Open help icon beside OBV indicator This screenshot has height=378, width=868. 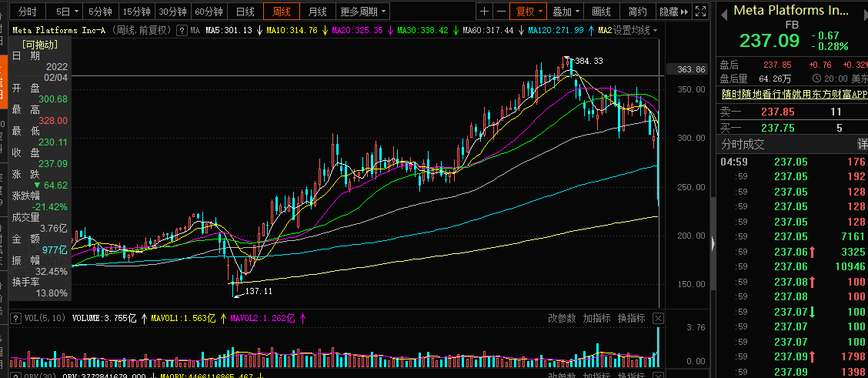16,376
